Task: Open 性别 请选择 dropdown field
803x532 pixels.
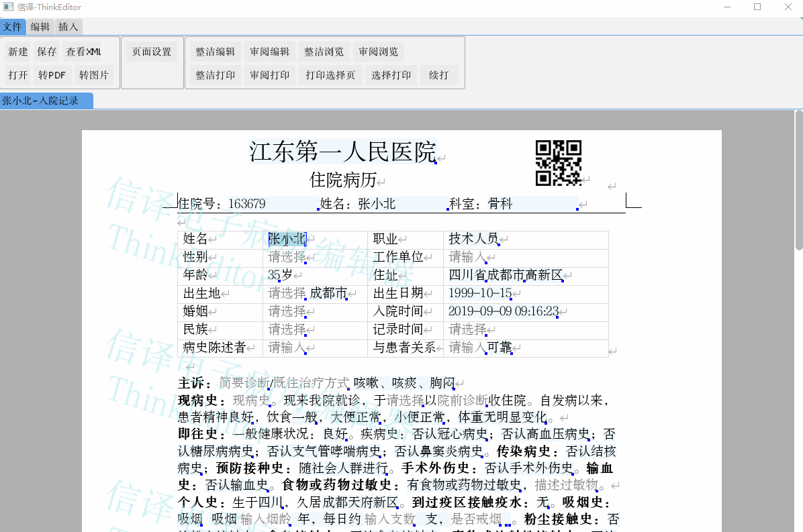Action: pyautogui.click(x=287, y=257)
